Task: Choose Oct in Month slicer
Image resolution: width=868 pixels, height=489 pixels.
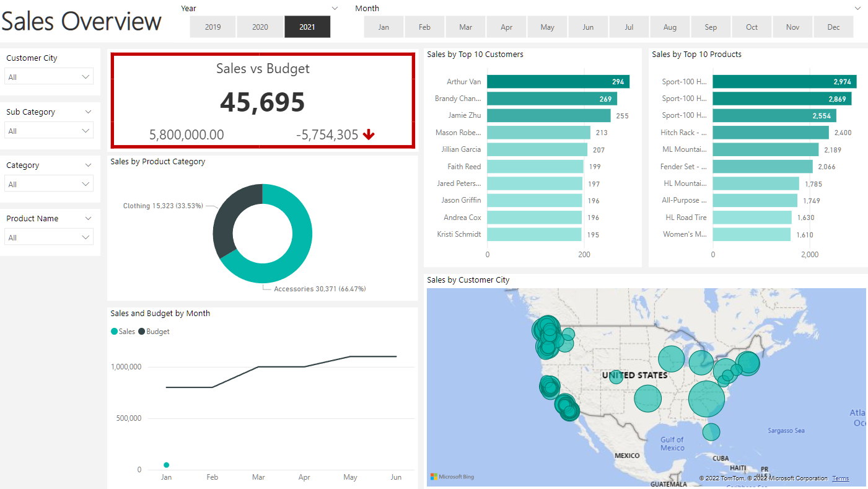Action: 752,27
